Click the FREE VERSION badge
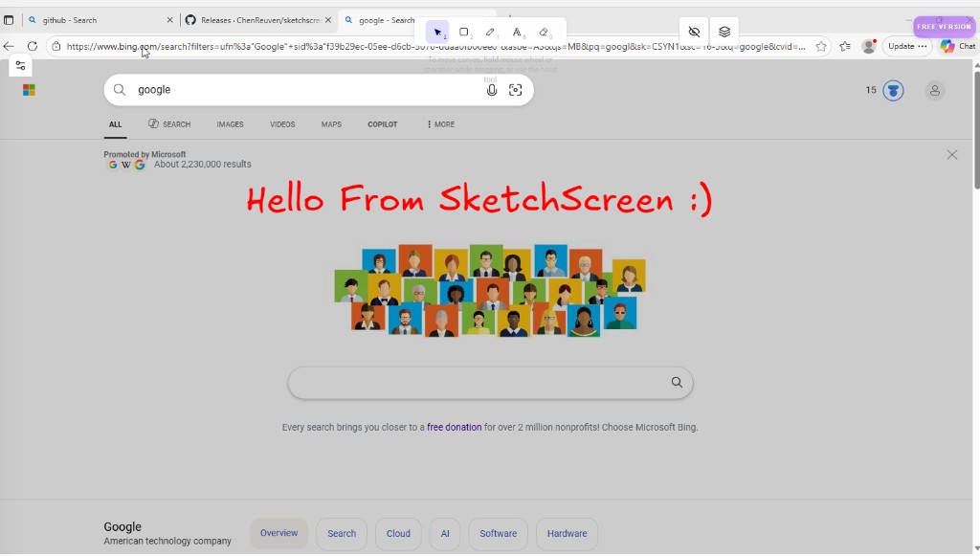The height and width of the screenshot is (556, 980). coord(944,27)
